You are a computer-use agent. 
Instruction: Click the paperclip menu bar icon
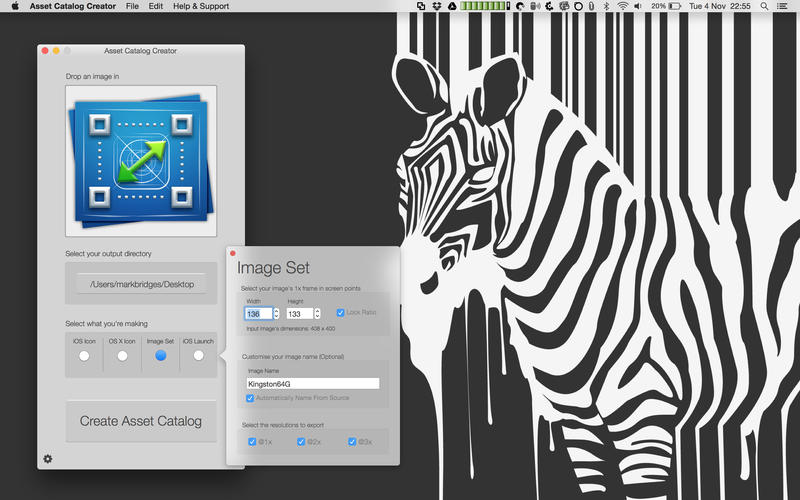pyautogui.click(x=591, y=6)
